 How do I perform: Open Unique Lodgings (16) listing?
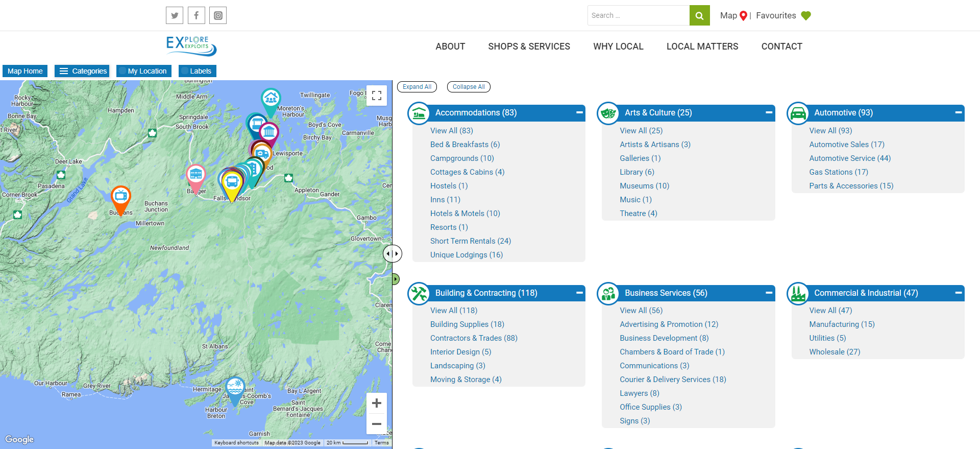point(467,255)
